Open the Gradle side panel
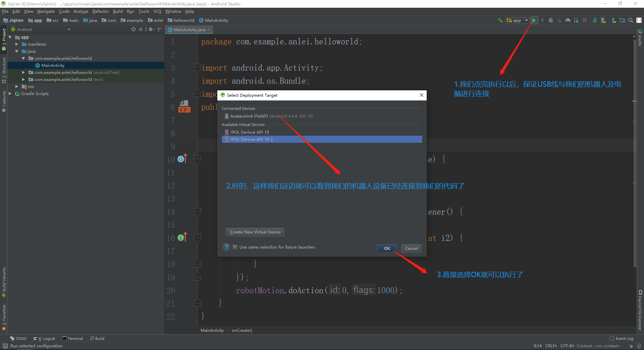The height and width of the screenshot is (350, 644). pos(640,38)
